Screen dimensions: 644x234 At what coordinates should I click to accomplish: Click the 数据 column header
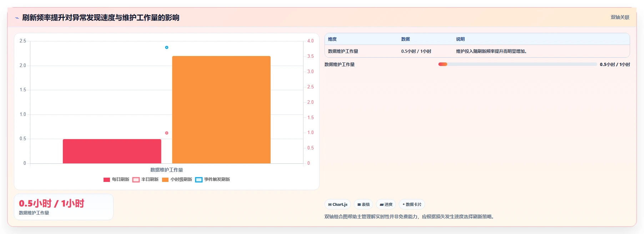pos(406,39)
